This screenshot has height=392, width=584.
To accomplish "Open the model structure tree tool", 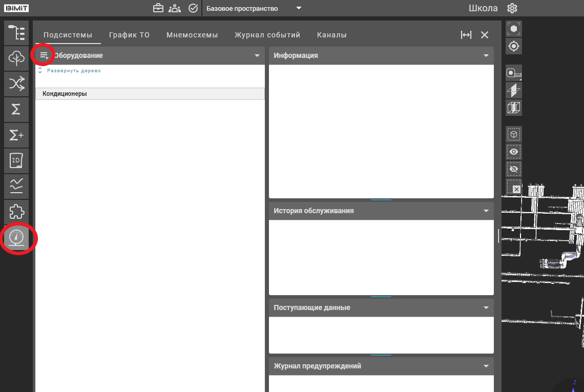I will [x=16, y=32].
